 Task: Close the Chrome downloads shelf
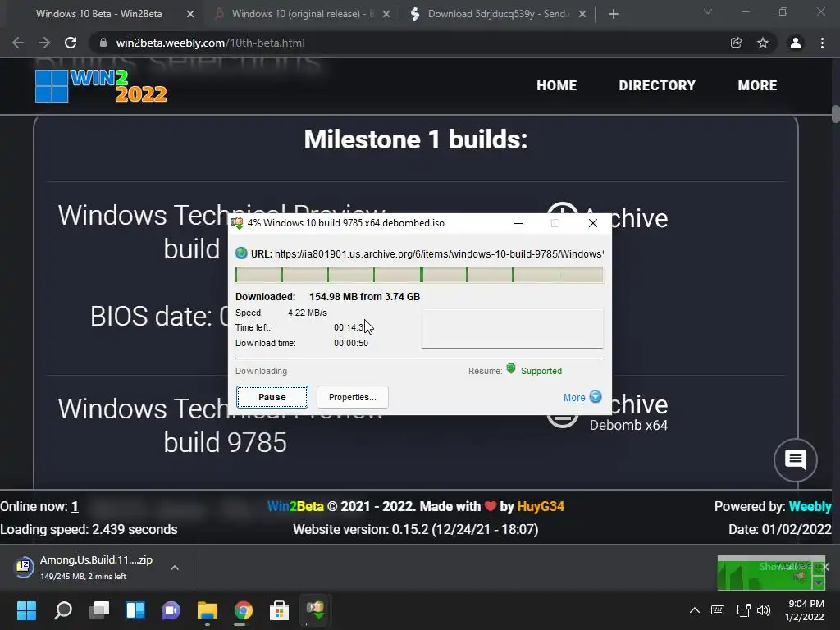tap(825, 568)
